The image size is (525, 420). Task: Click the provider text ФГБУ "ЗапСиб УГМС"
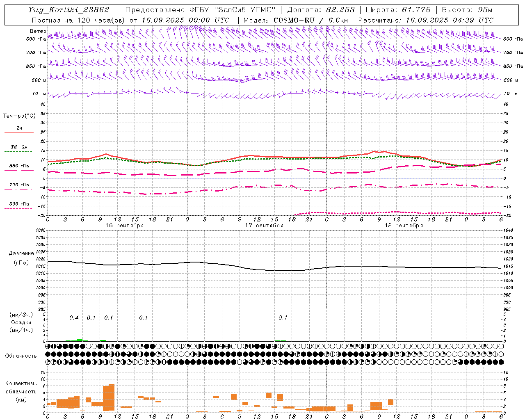(233, 10)
